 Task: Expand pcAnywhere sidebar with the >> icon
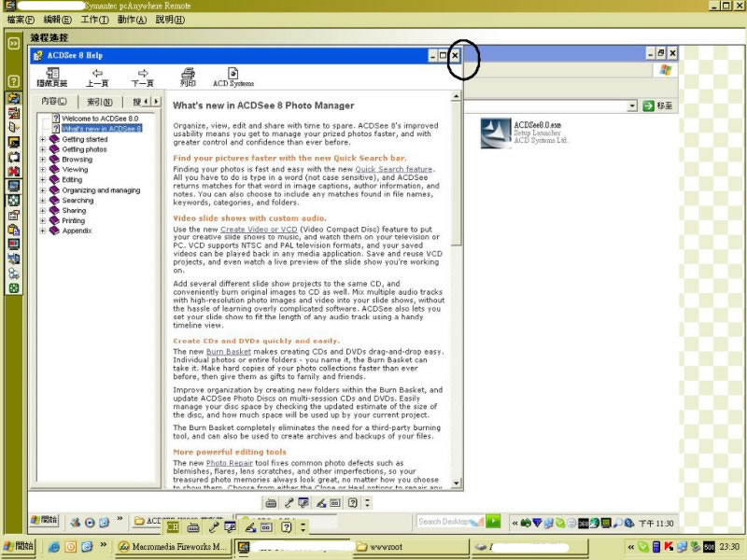click(14, 43)
